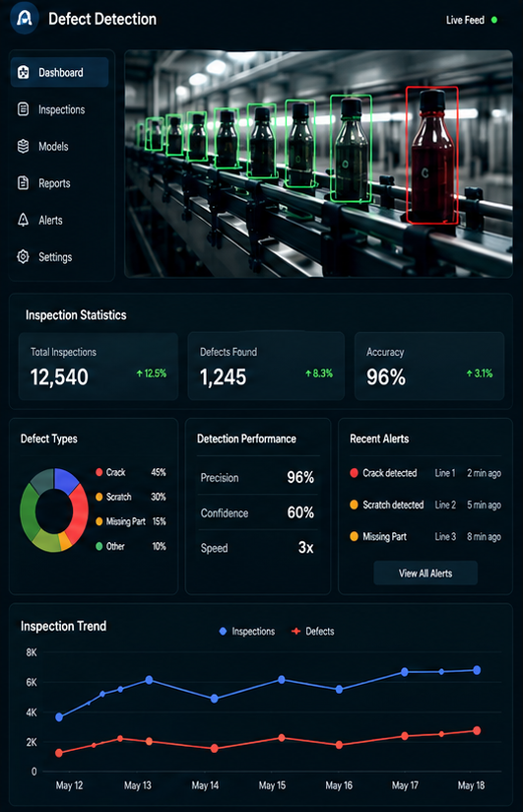Viewport: 523px width, 812px height.
Task: Click the Total Inspections value 12,540
Action: (x=59, y=377)
